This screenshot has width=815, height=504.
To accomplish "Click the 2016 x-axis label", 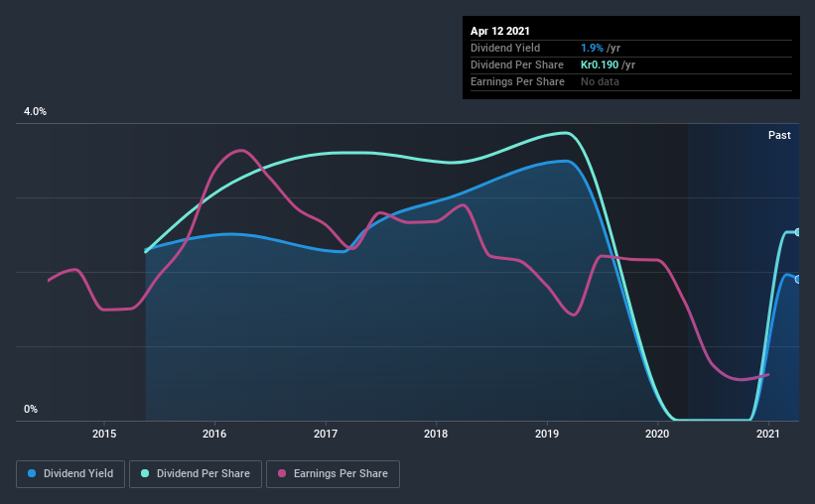I will tap(214, 434).
